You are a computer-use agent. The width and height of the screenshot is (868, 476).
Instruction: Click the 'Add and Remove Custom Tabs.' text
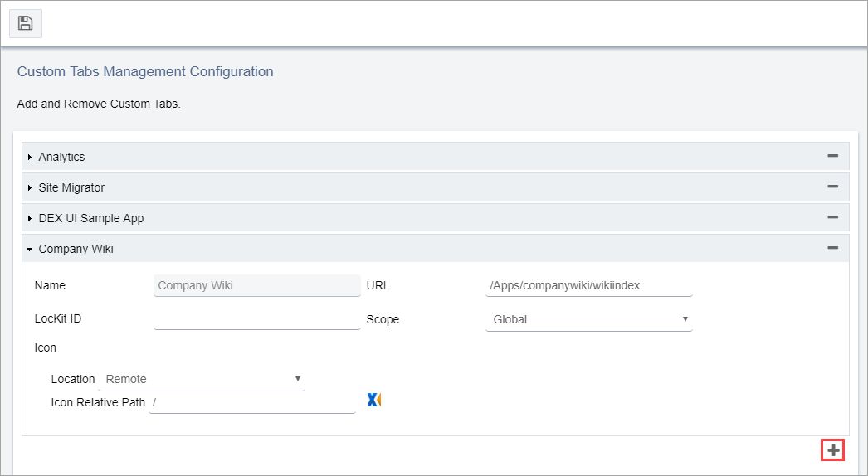pyautogui.click(x=99, y=104)
